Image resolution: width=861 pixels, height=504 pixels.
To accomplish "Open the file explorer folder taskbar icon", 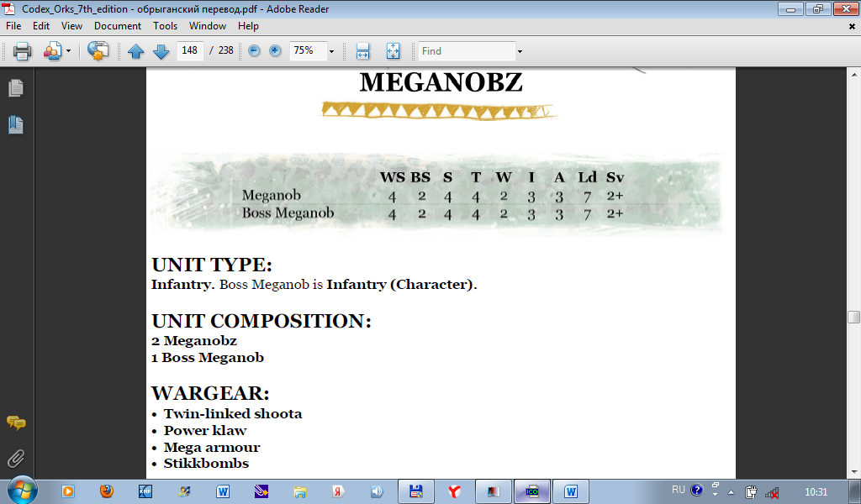I will (x=300, y=491).
